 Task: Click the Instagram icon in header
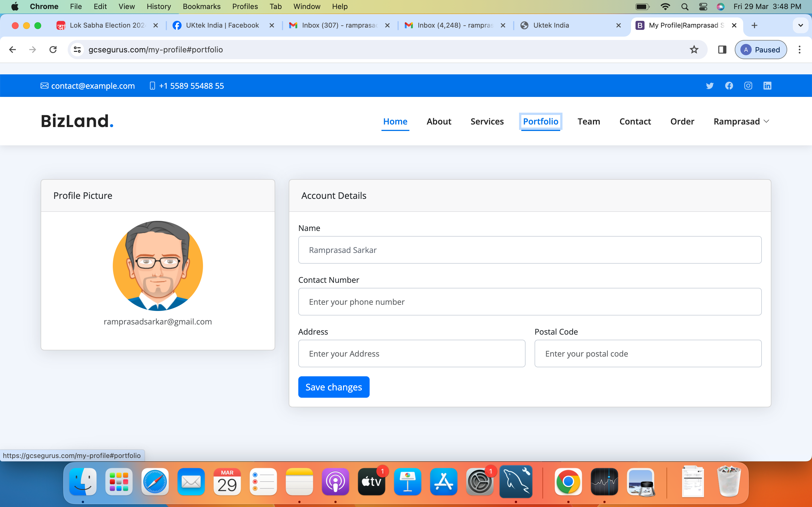click(748, 86)
